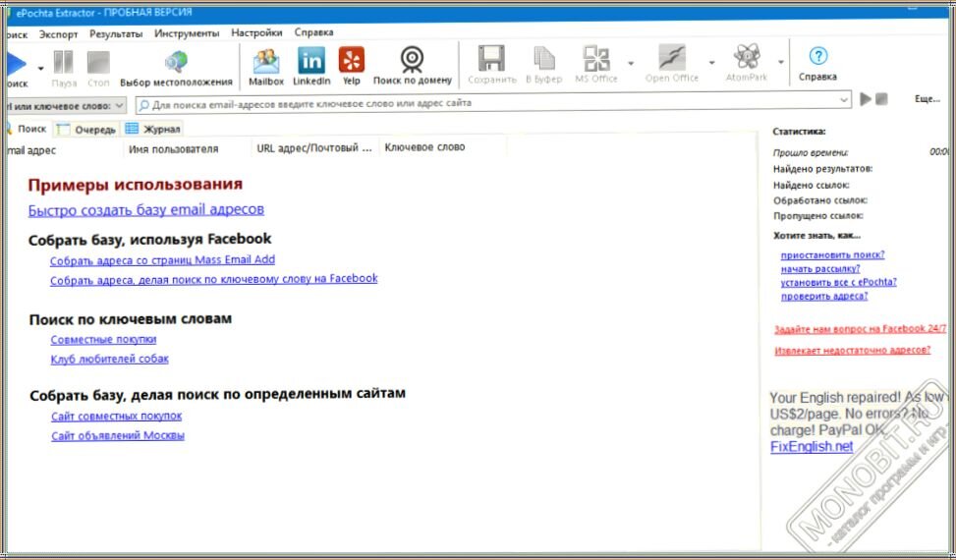This screenshot has height=560, width=956.
Task: Open link Собрать адреса со страниц Mass Email Add
Action: coord(162,260)
